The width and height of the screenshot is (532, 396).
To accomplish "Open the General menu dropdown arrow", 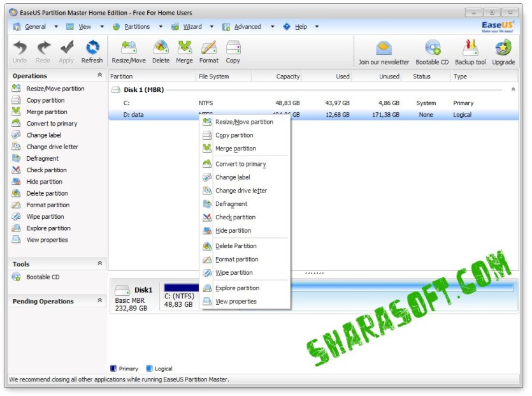I will coord(56,27).
